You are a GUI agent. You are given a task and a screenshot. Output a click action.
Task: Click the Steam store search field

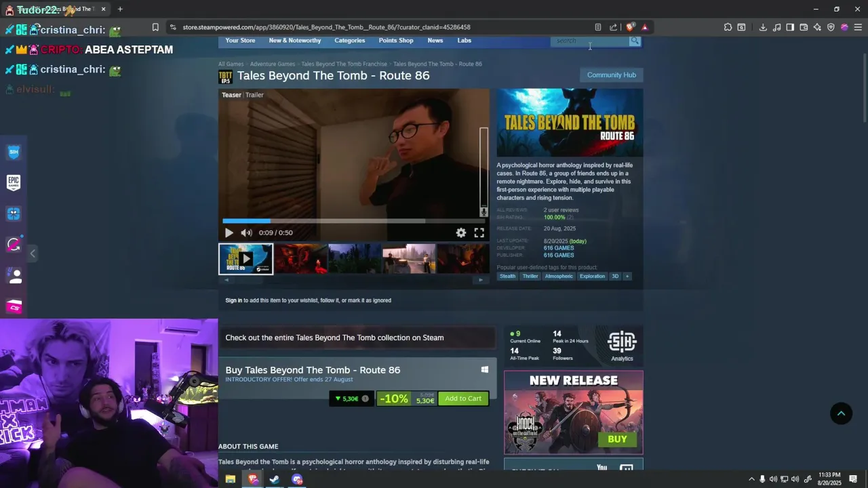coord(591,41)
